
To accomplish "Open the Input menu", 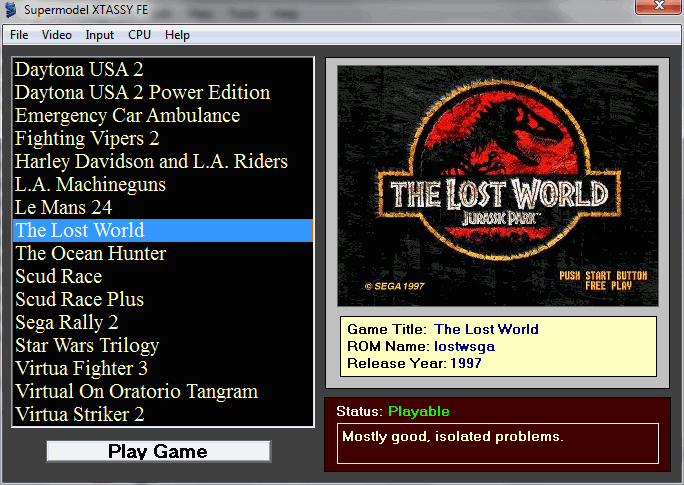I will [x=99, y=35].
